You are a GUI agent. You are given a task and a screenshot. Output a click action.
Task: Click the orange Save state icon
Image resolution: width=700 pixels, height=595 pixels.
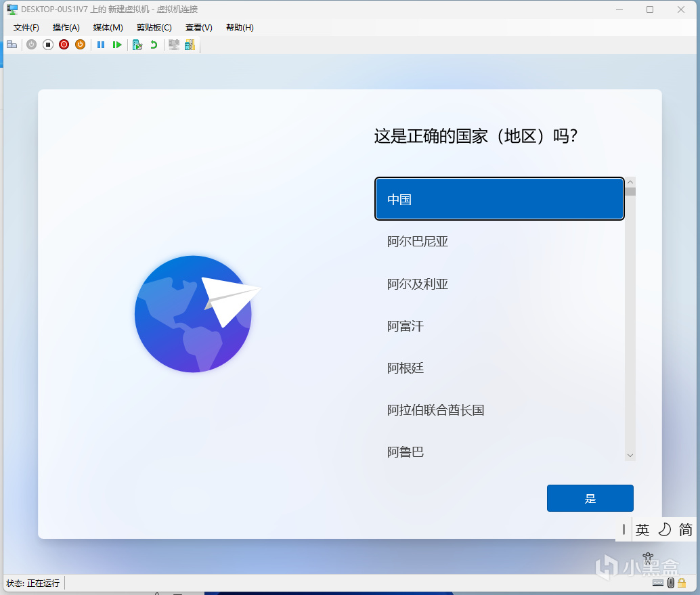point(80,45)
